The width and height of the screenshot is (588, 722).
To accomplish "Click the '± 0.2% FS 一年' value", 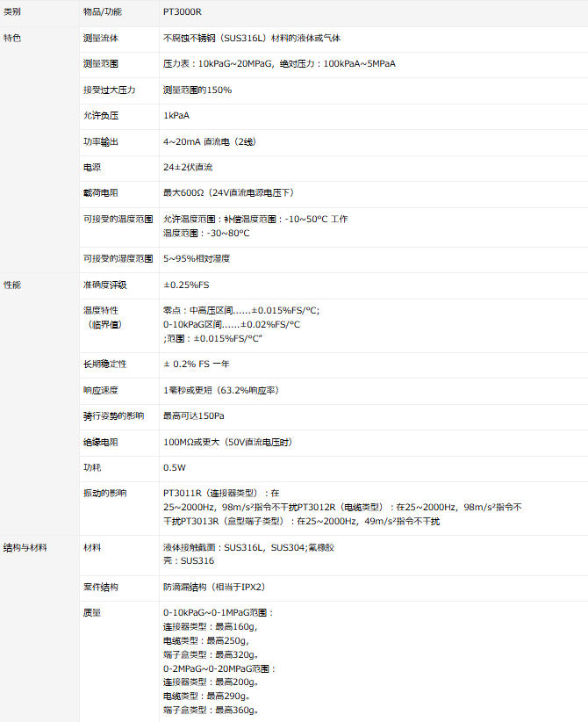I will [197, 365].
